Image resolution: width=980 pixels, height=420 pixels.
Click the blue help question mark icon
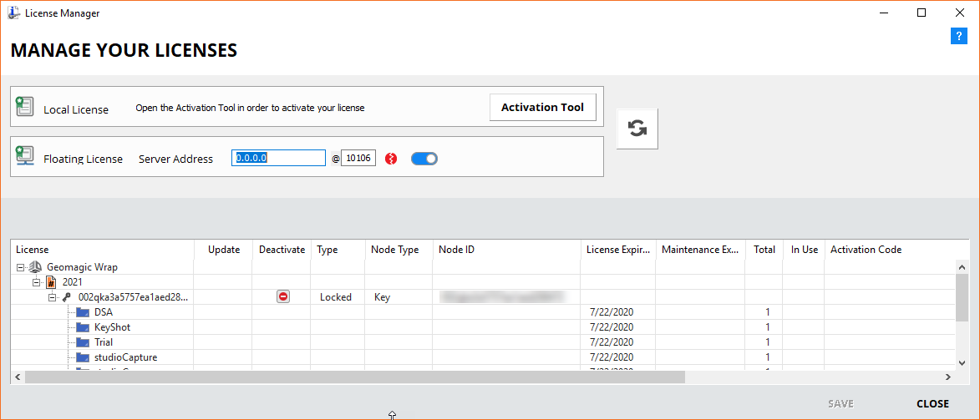click(959, 36)
